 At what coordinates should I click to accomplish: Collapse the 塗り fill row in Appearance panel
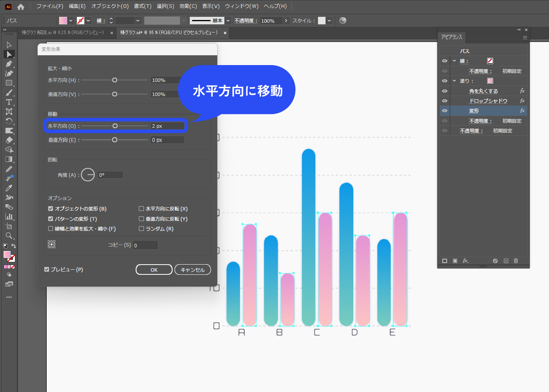pyautogui.click(x=454, y=81)
